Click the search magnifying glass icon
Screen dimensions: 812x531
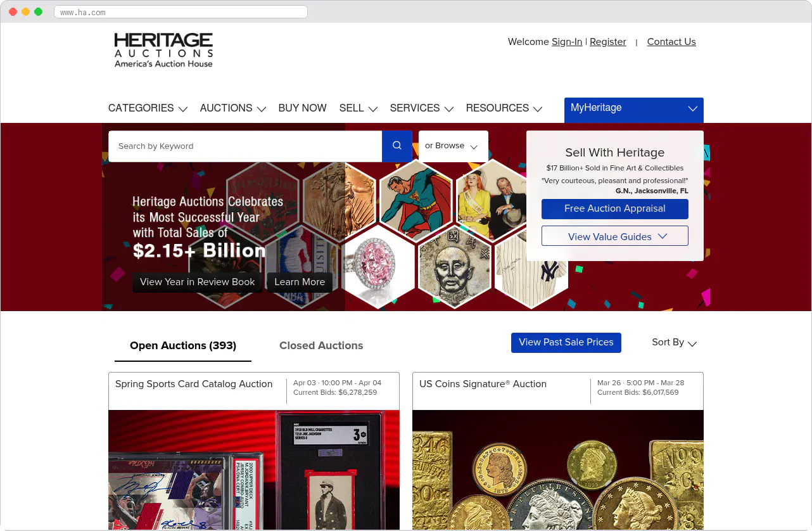pos(397,146)
